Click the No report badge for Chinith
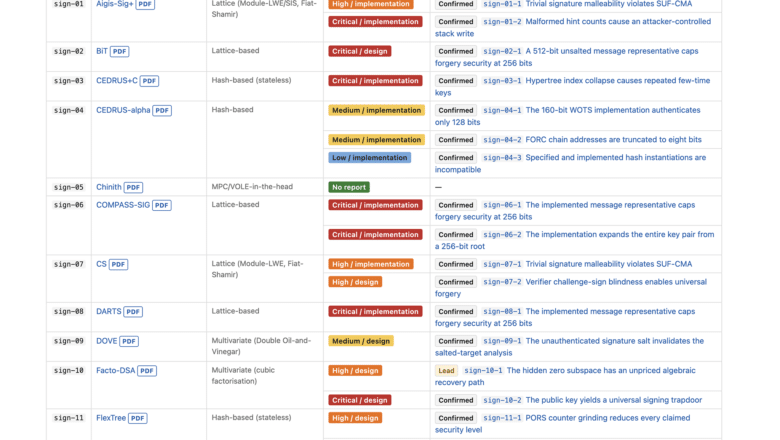The image size is (780, 440). coord(349,187)
